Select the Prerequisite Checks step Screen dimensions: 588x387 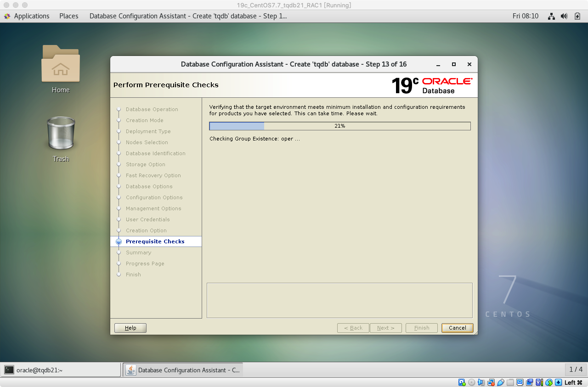pos(155,241)
